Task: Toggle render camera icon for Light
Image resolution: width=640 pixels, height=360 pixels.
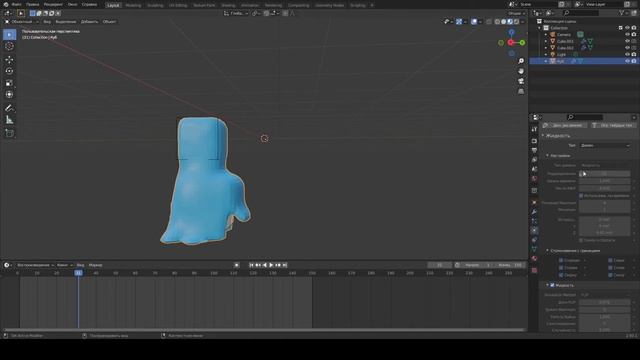Action: tap(634, 54)
